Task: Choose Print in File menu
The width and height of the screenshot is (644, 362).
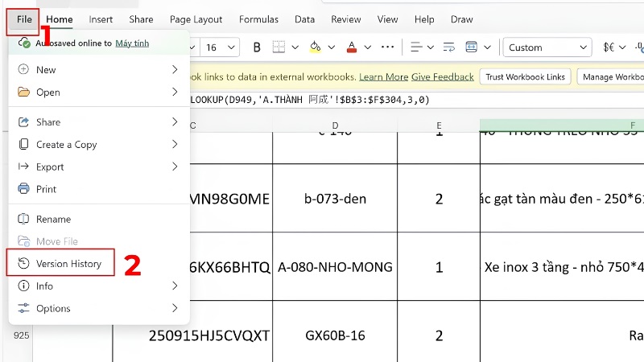Action: pos(99,189)
